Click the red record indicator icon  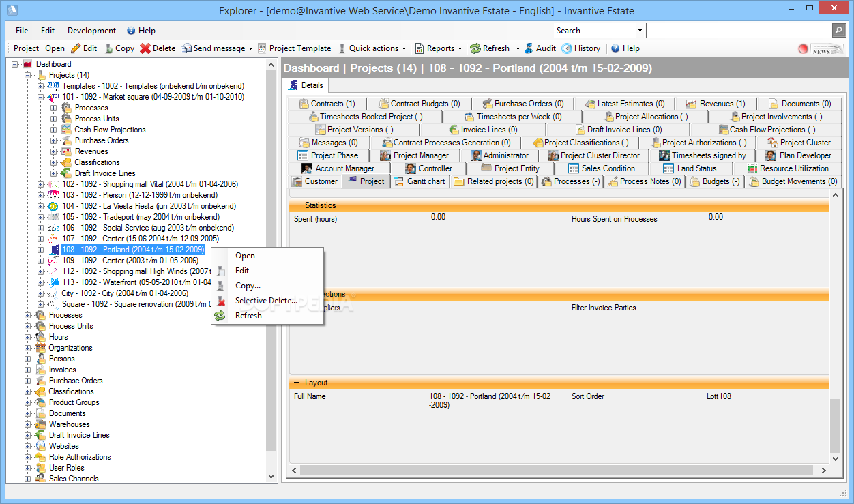803,49
